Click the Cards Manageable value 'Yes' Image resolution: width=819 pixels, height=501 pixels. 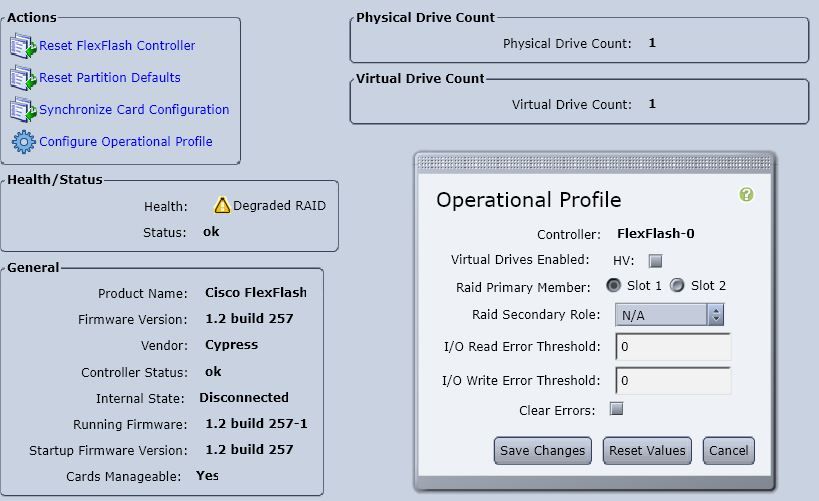coord(207,476)
